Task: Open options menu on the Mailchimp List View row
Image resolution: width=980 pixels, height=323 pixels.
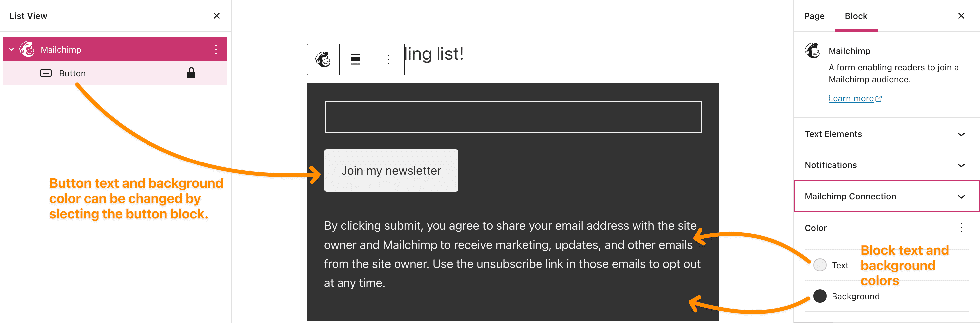Action: click(x=216, y=49)
